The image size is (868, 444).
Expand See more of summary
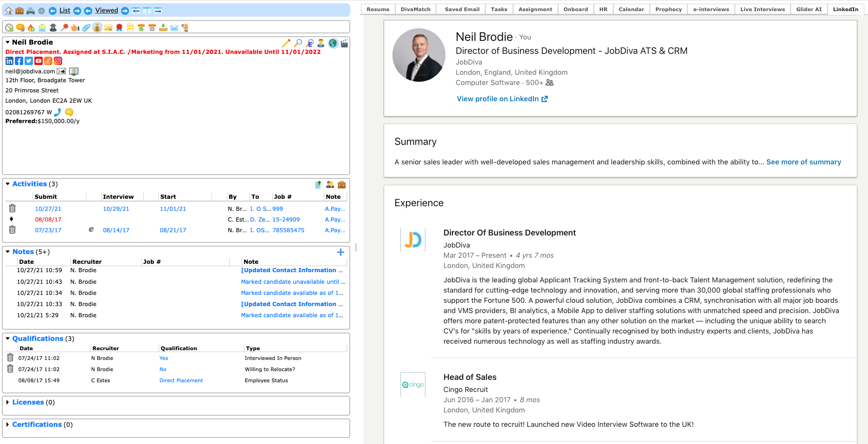click(x=804, y=162)
